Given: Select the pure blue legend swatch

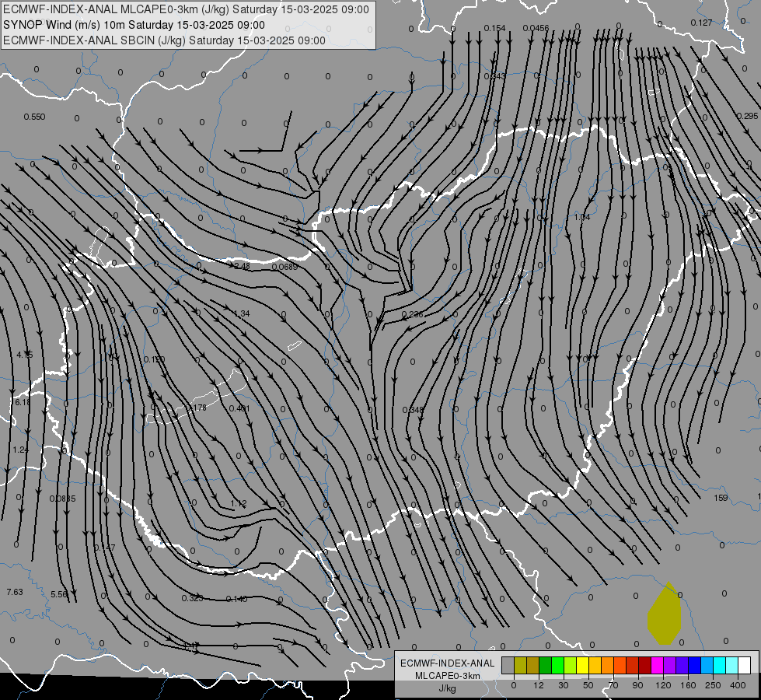Looking at the screenshot, I should [695, 666].
